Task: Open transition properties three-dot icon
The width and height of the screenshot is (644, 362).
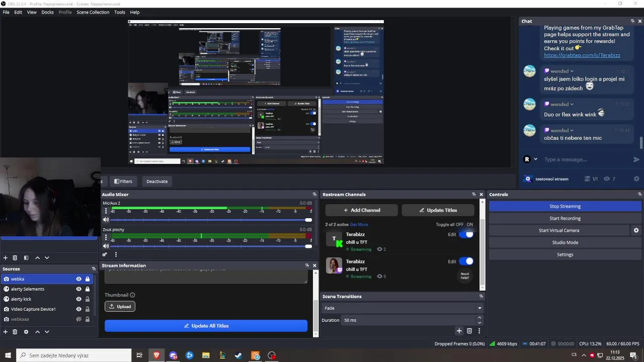Action: 479,331
